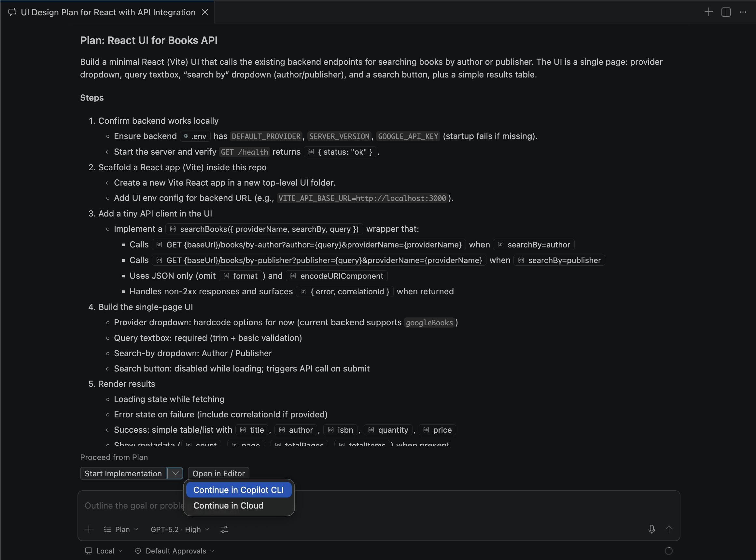Click the new chat plus icon top right

[x=708, y=12]
